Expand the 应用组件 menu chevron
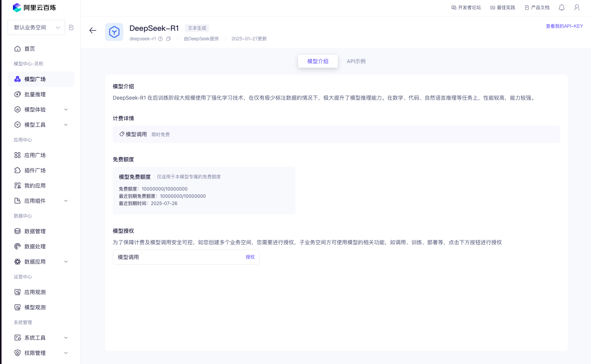 [x=66, y=201]
